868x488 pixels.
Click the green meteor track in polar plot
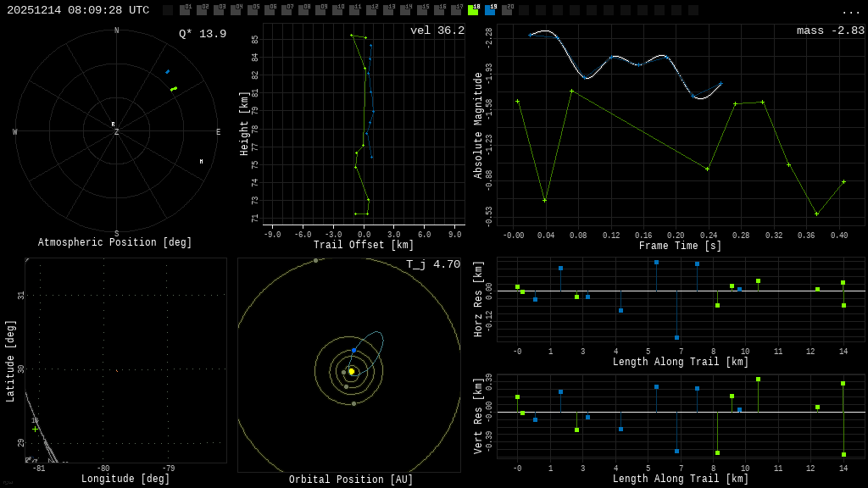click(174, 88)
